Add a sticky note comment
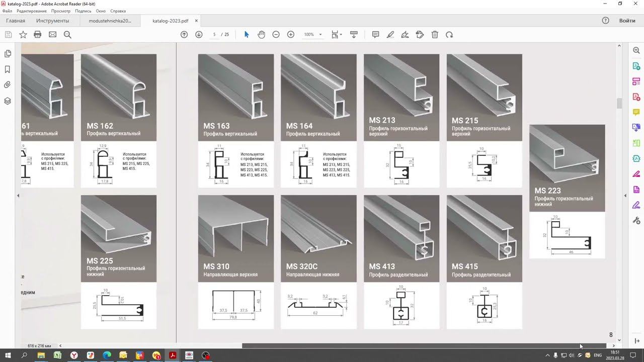 tap(375, 35)
